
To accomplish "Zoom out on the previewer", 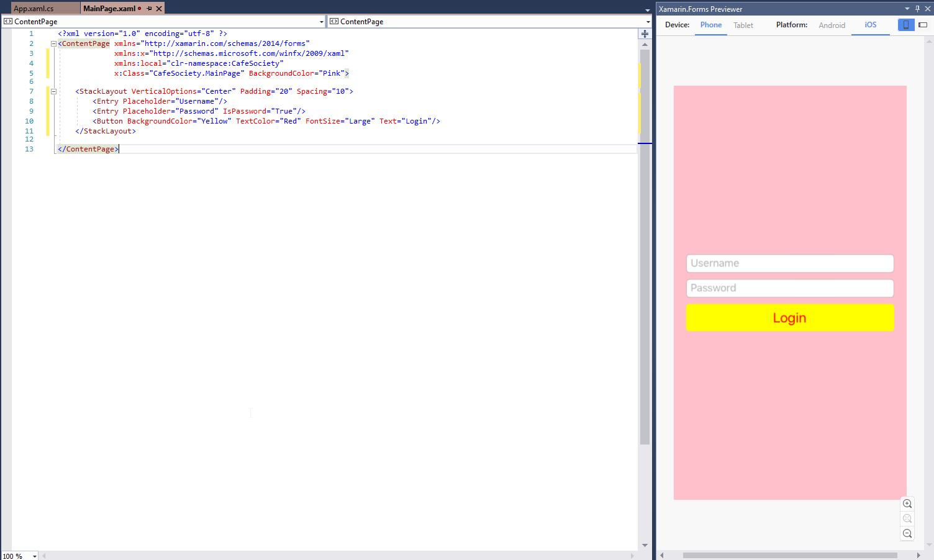I will [907, 533].
